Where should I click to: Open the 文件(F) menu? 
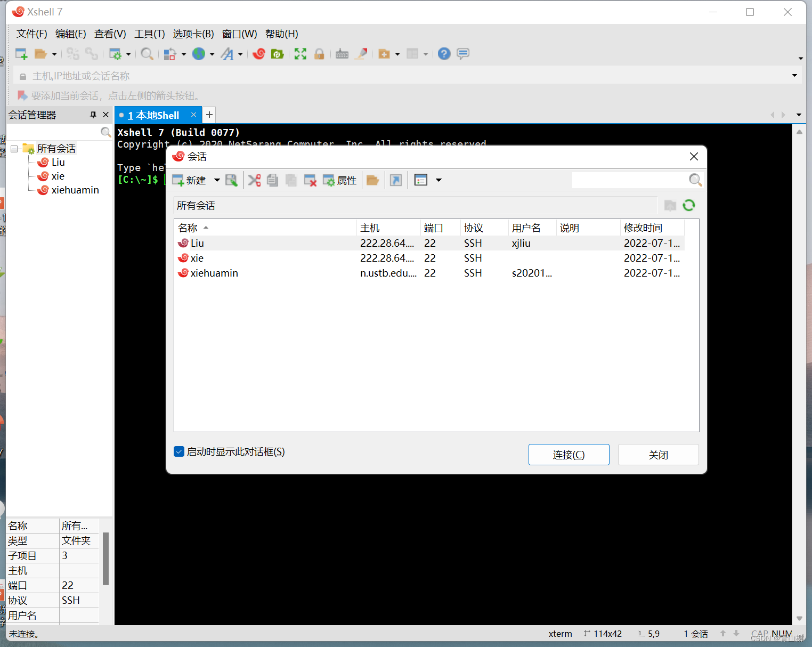[32, 34]
